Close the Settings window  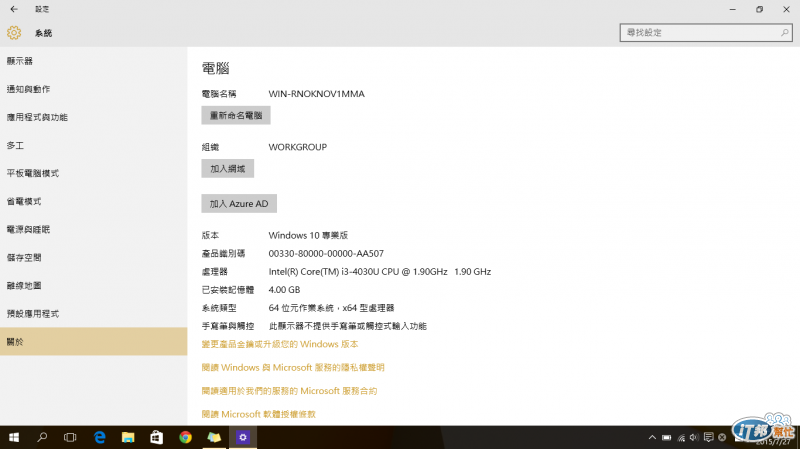click(786, 9)
